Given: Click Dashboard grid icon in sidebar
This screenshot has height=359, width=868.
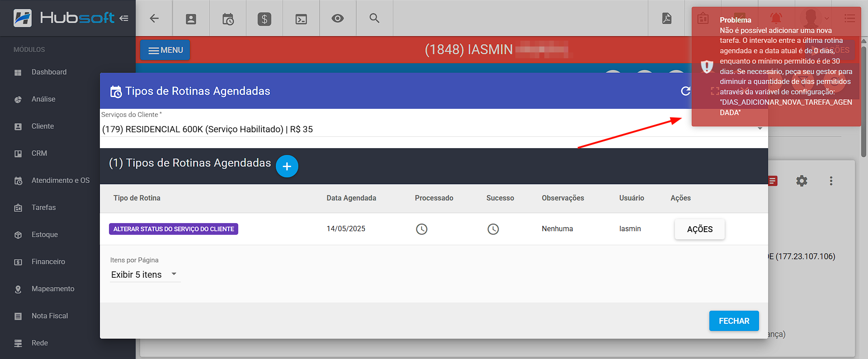Looking at the screenshot, I should (18, 72).
